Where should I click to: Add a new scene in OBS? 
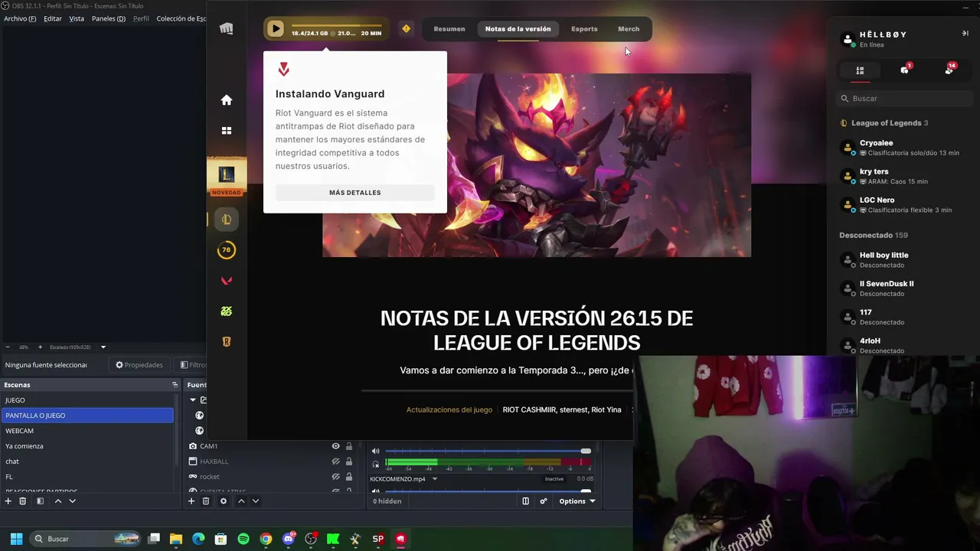pos(8,501)
